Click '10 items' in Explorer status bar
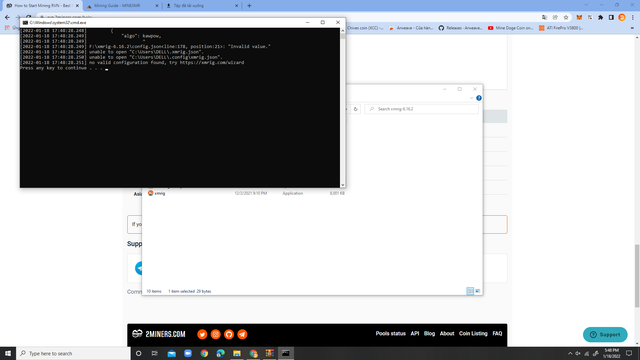 [154, 291]
